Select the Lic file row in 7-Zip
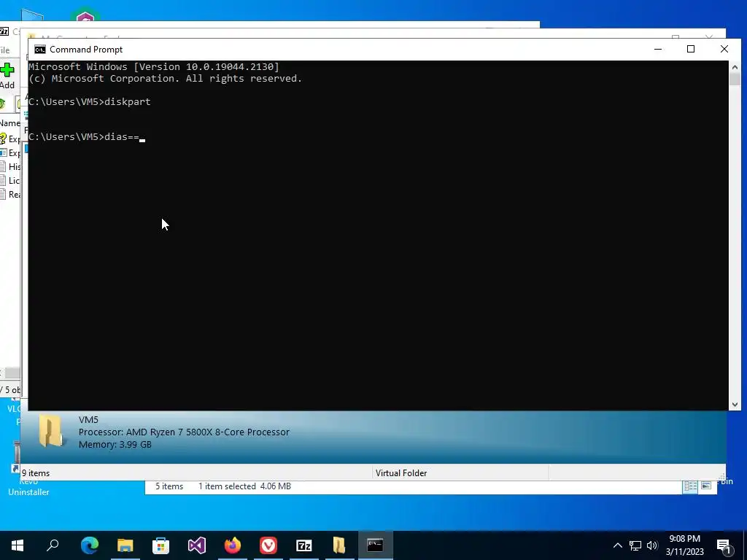Screen dimensions: 747x560 pyautogui.click(x=10, y=181)
